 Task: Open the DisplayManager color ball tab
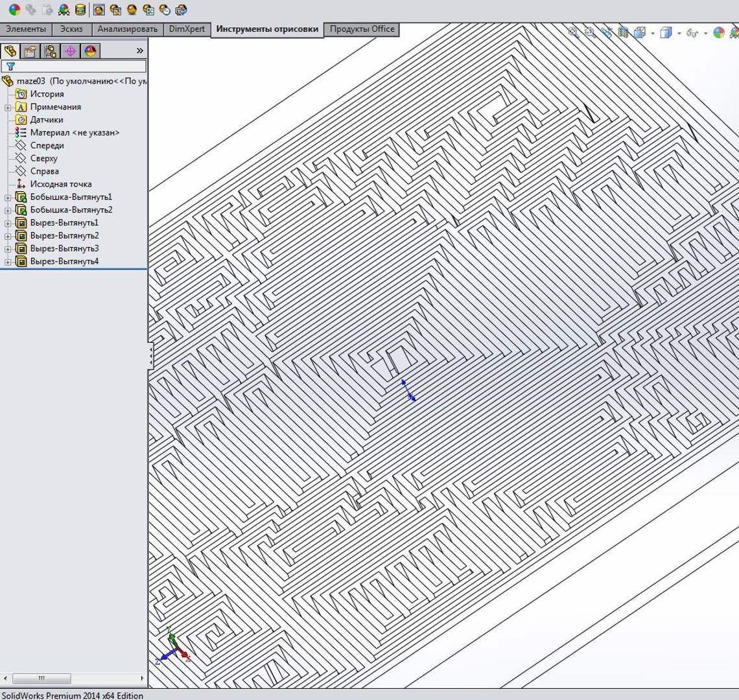[x=91, y=51]
